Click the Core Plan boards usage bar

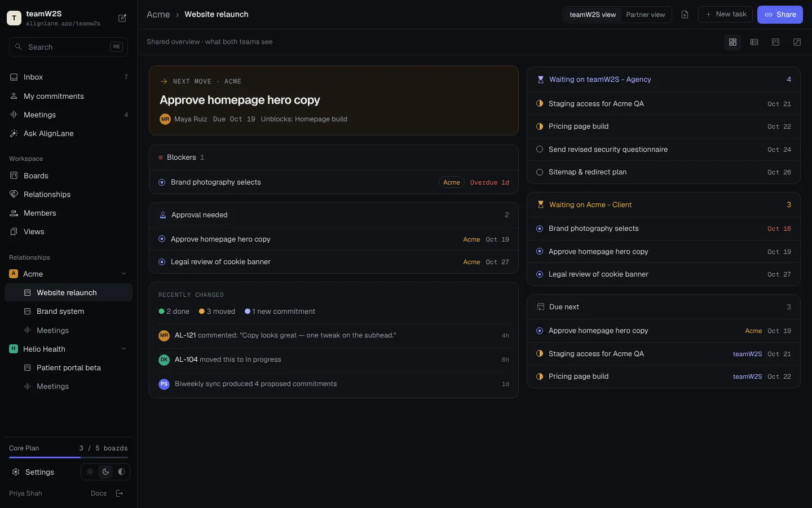click(x=68, y=457)
